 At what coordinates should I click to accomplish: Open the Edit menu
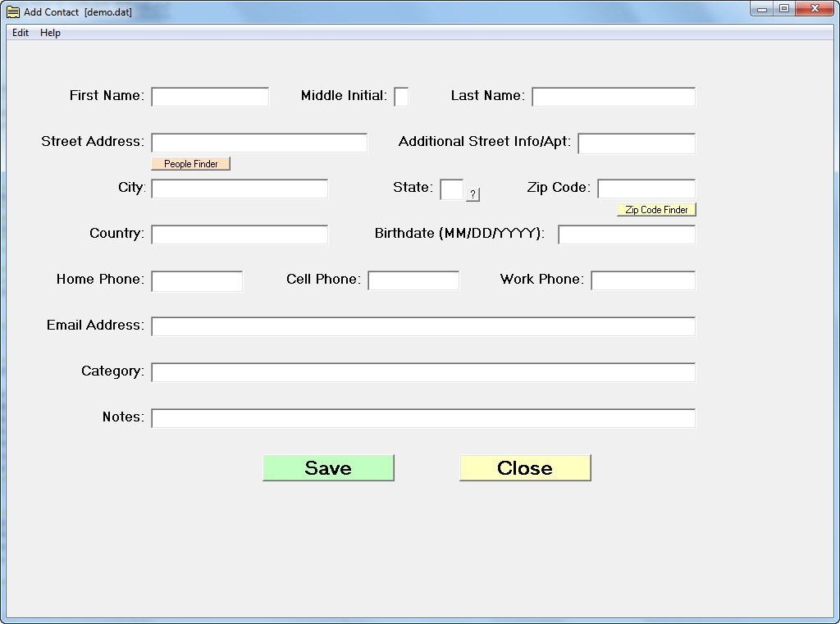(x=20, y=33)
